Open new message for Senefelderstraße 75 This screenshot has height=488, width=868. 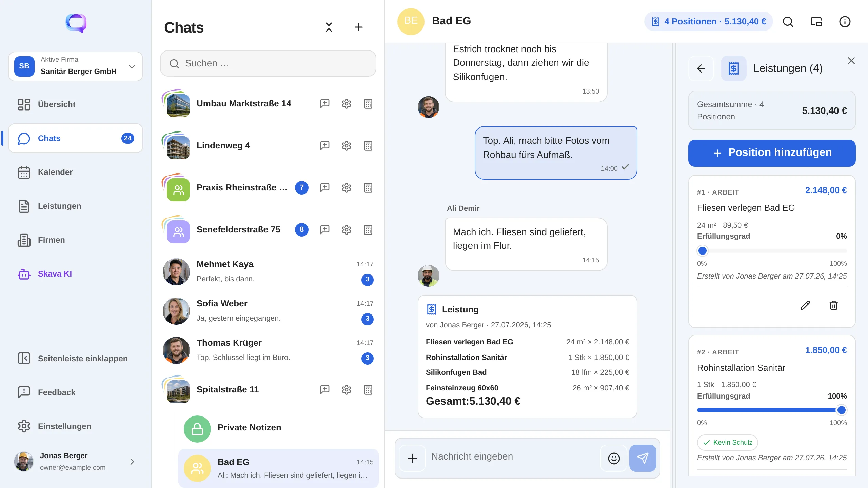coord(324,229)
